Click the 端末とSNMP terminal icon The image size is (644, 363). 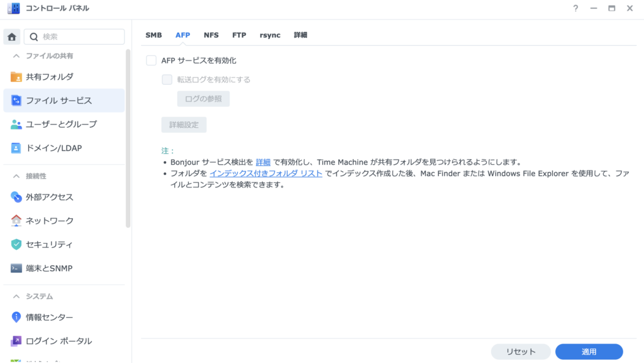[x=16, y=268]
